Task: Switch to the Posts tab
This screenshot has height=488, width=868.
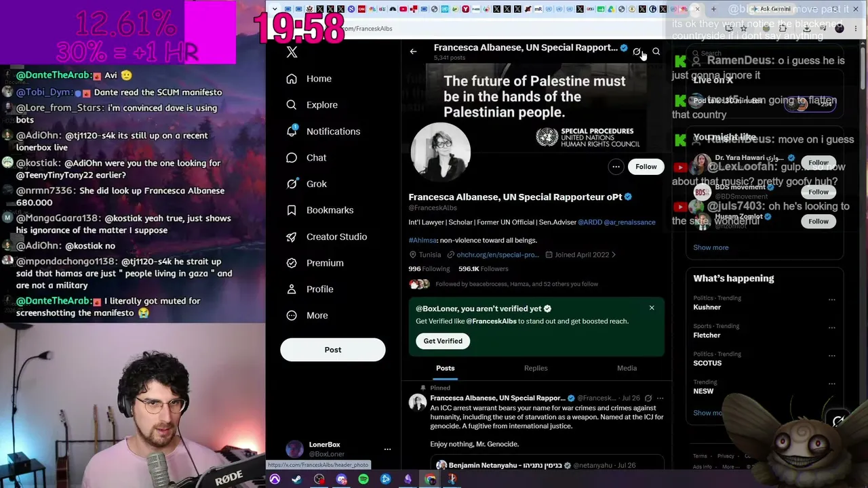Action: [446, 368]
